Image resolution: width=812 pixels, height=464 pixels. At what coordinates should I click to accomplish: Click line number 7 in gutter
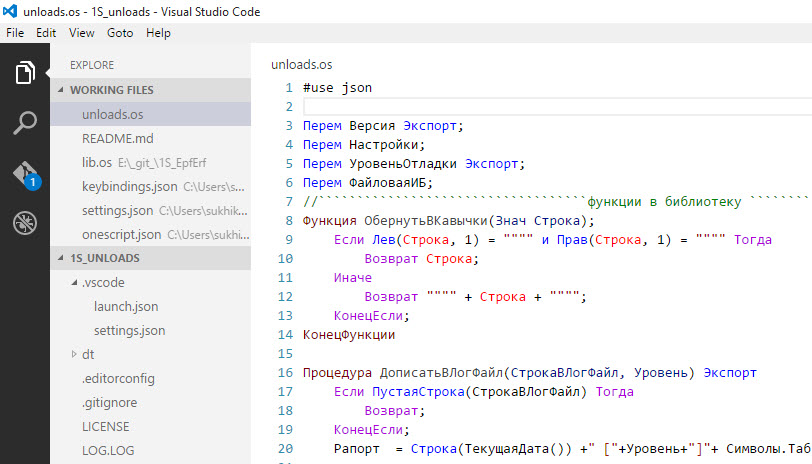289,202
